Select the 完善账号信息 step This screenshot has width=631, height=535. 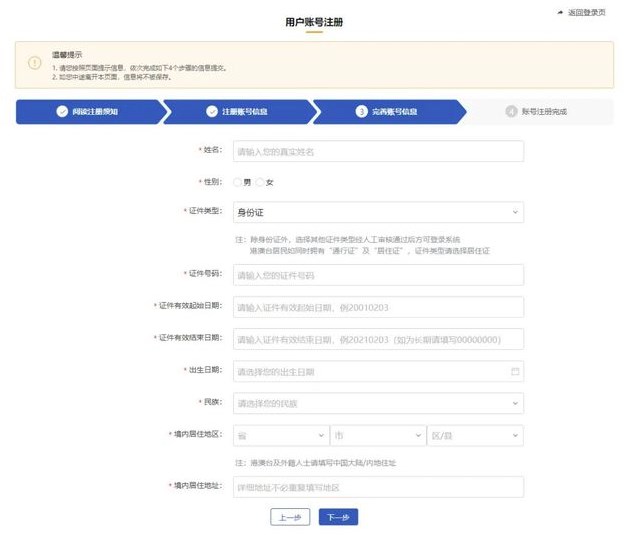click(x=390, y=112)
